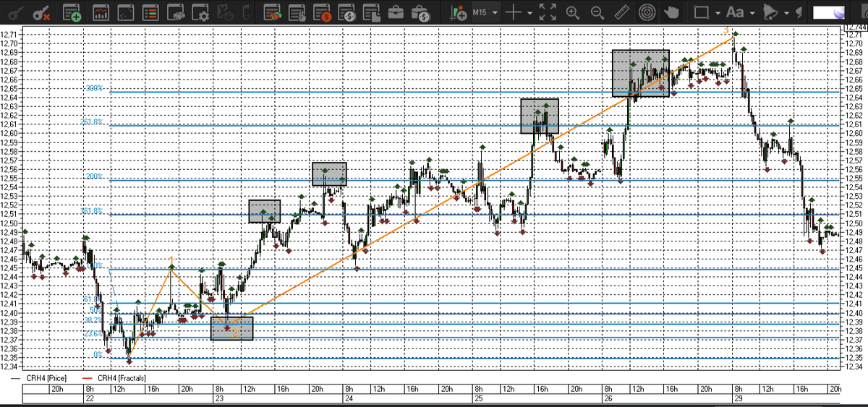
Task: Select the ruler measurement tool
Action: [x=623, y=12]
